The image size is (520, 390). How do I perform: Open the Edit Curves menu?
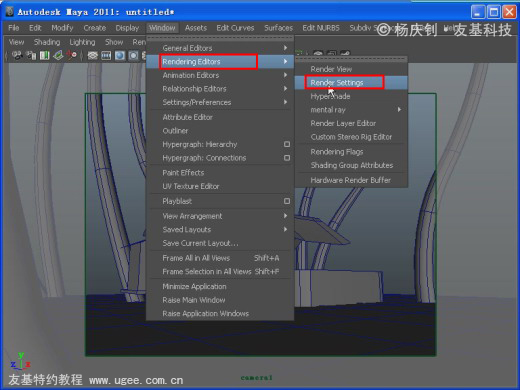pyautogui.click(x=235, y=28)
